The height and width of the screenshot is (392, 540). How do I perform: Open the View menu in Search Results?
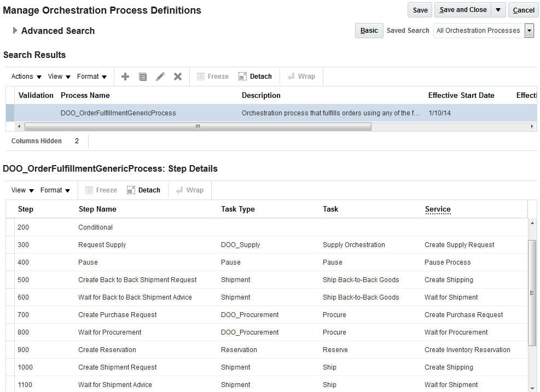click(58, 77)
